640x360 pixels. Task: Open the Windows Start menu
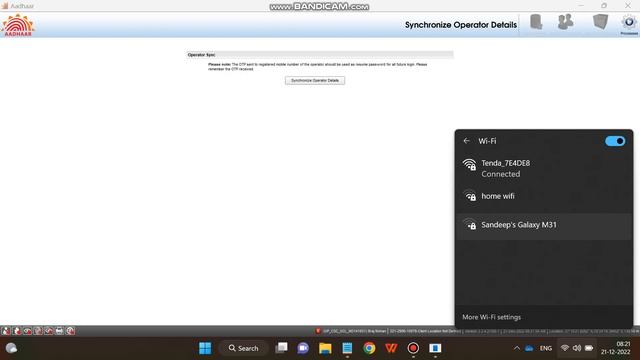pyautogui.click(x=205, y=348)
